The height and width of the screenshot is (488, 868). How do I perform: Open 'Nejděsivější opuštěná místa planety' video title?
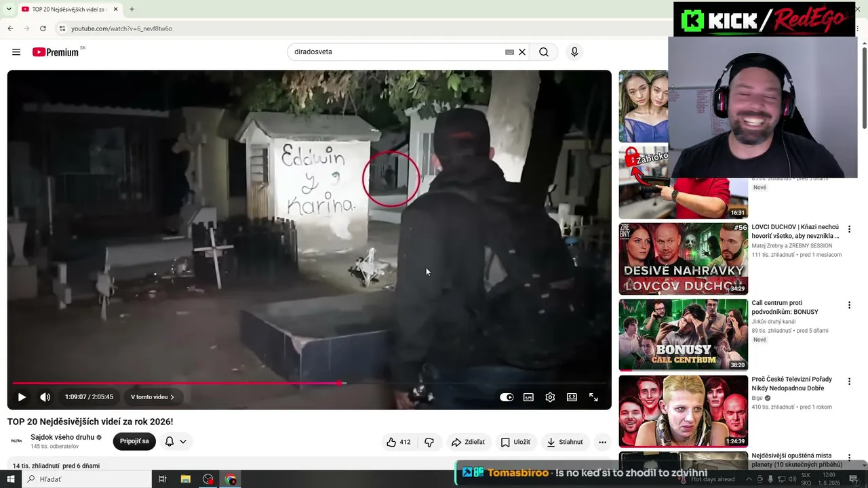(x=797, y=460)
